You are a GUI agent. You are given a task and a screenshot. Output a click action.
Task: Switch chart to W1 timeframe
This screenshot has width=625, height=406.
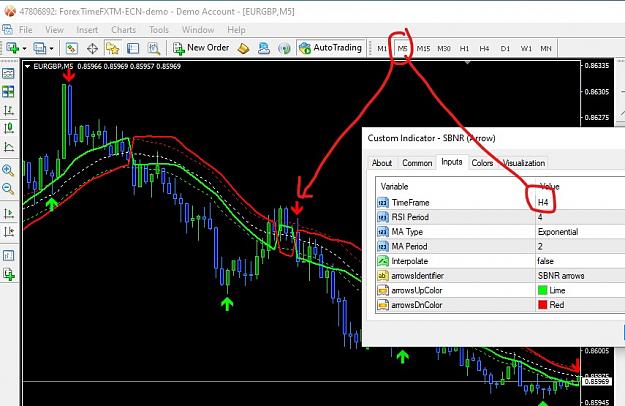tap(526, 49)
